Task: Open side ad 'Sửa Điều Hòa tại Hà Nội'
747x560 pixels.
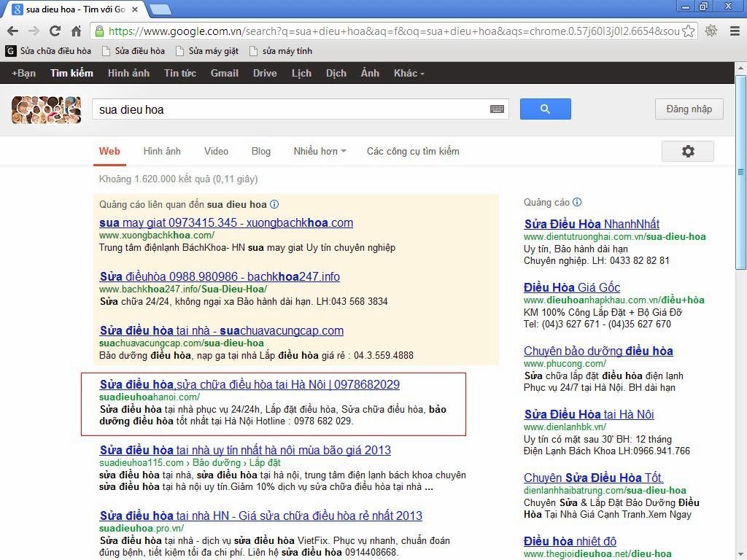Action: (x=589, y=414)
